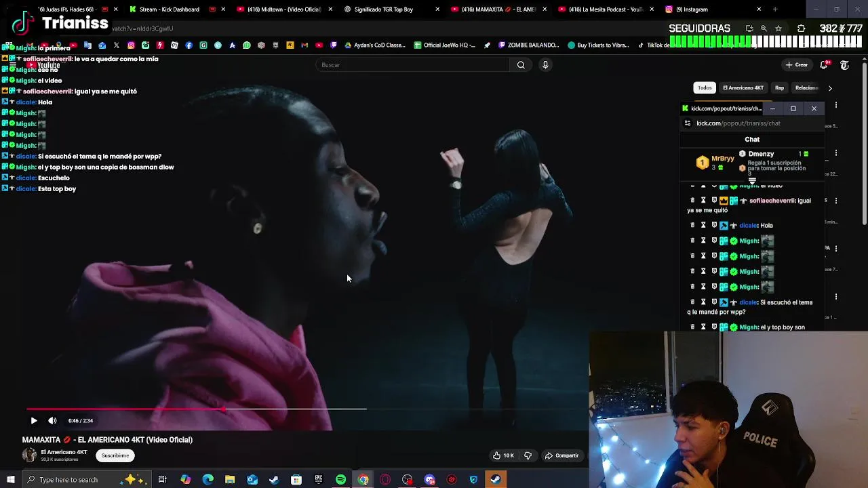The image size is (868, 488).
Task: Open El Americano 4KT channel name link
Action: pos(64,452)
